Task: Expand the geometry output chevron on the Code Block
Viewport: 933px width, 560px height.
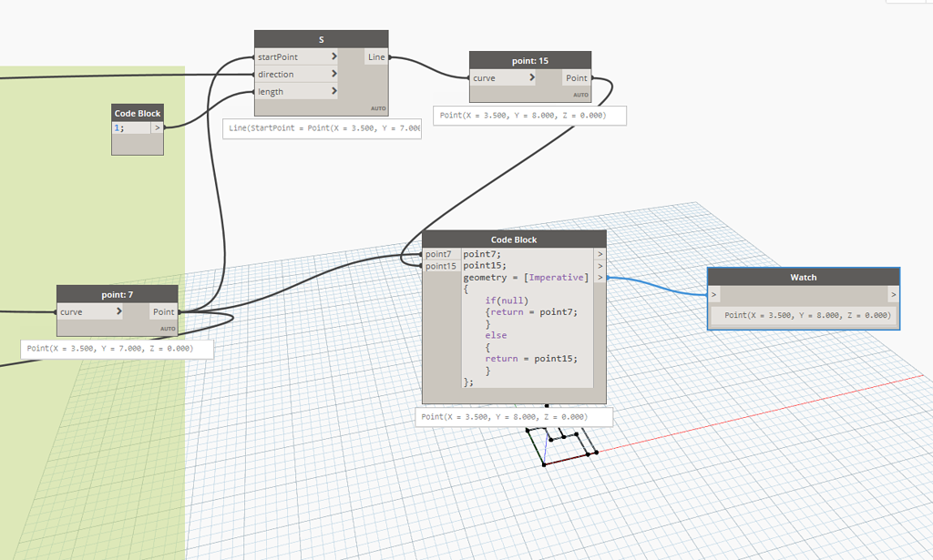Action: tap(600, 277)
